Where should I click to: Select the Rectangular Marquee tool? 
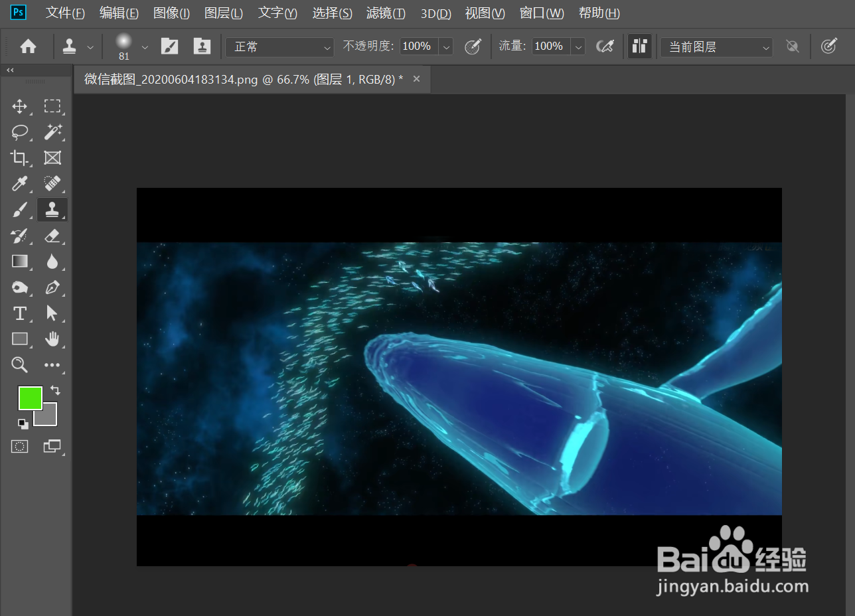click(x=52, y=106)
